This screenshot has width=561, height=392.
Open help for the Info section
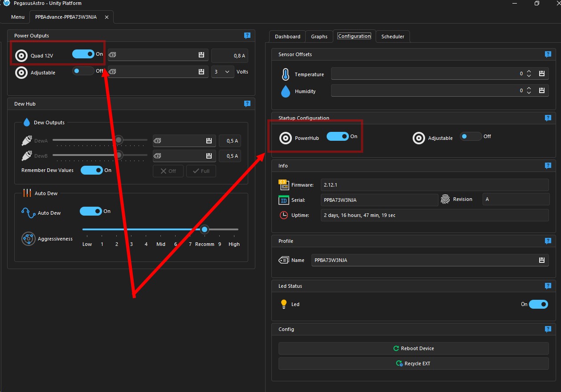(x=548, y=166)
